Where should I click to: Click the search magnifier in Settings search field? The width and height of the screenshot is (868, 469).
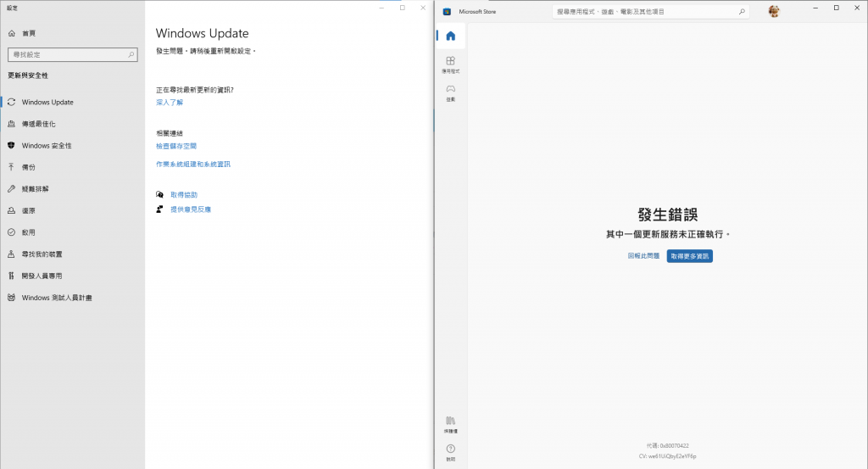click(x=131, y=54)
